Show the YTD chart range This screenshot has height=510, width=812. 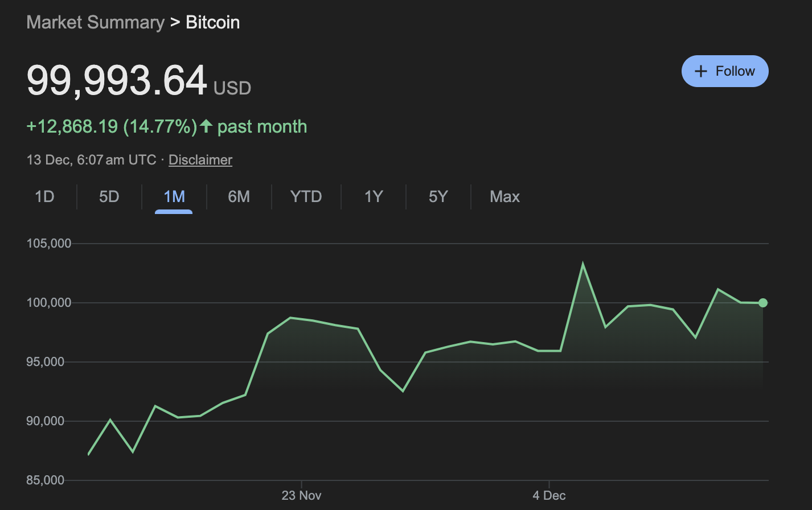(306, 197)
